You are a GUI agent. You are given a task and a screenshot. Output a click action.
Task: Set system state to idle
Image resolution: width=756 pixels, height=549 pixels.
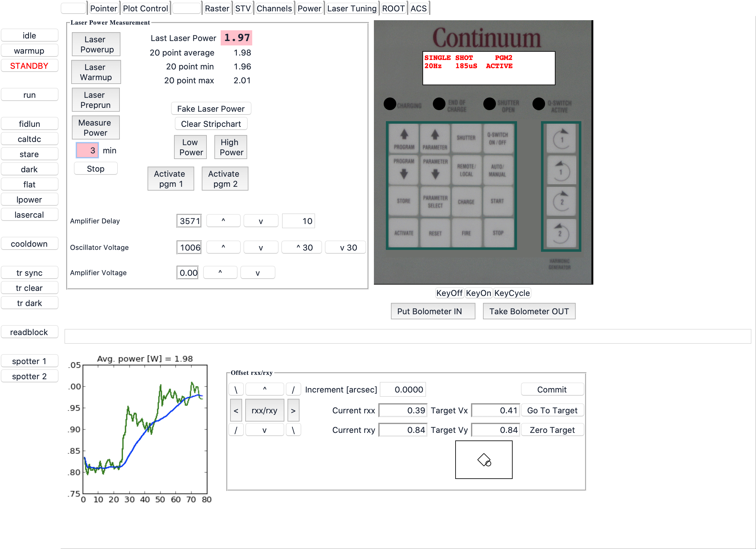pos(29,35)
